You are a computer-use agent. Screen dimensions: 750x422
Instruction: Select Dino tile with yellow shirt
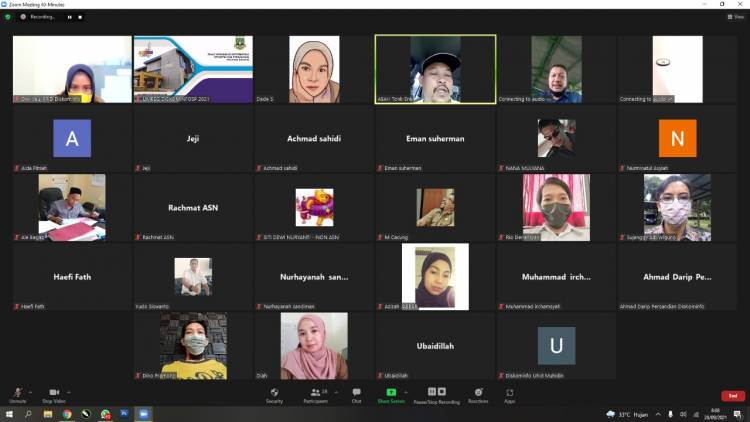pyautogui.click(x=193, y=346)
